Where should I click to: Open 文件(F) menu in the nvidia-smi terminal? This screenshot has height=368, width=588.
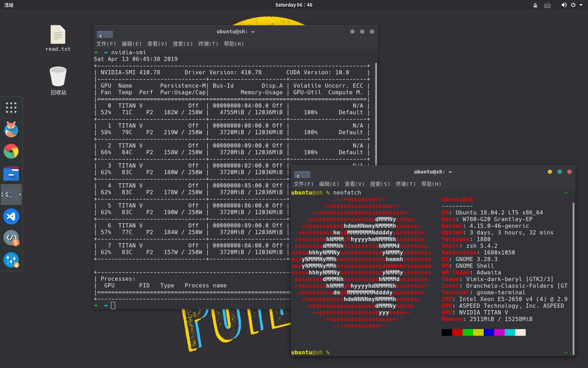(x=106, y=44)
